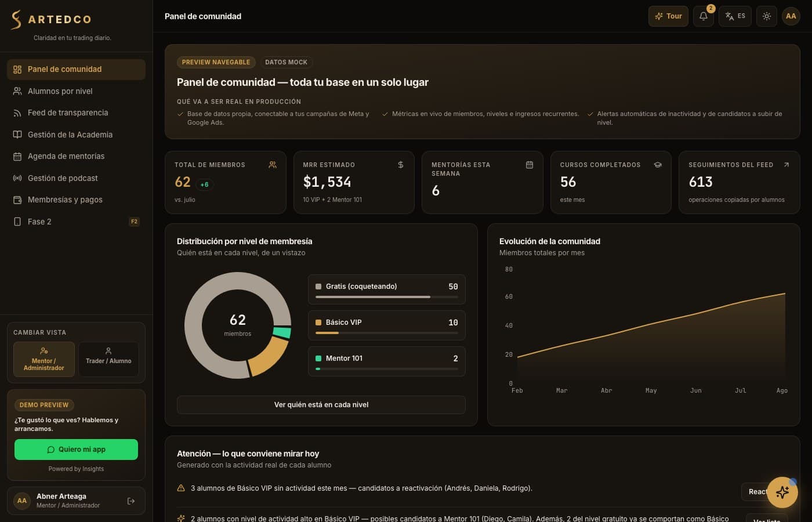Click the logout icon next to Abner Arteaga
The image size is (812, 522).
pos(131,501)
